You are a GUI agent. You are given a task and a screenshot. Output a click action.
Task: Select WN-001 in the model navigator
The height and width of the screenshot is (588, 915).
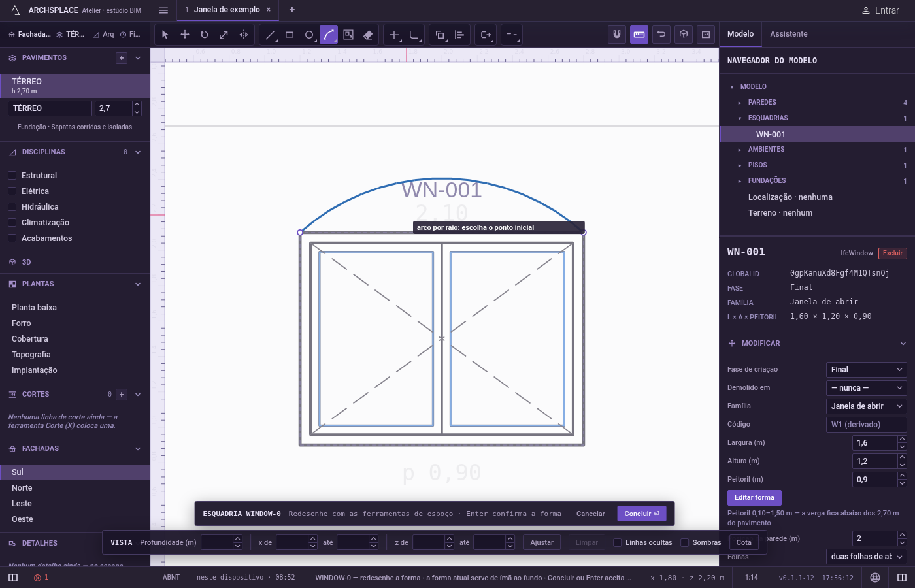pyautogui.click(x=817, y=135)
